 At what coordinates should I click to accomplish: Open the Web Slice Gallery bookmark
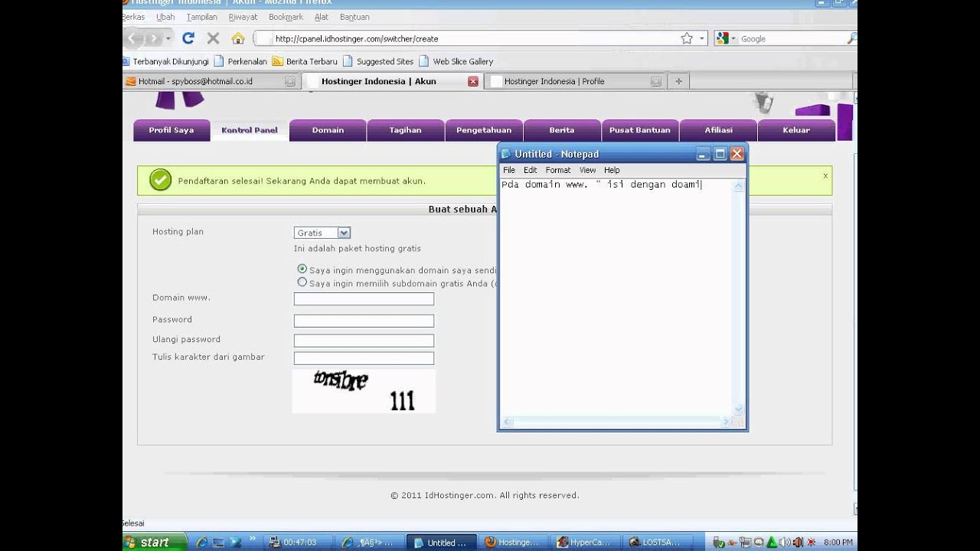pyautogui.click(x=456, y=61)
